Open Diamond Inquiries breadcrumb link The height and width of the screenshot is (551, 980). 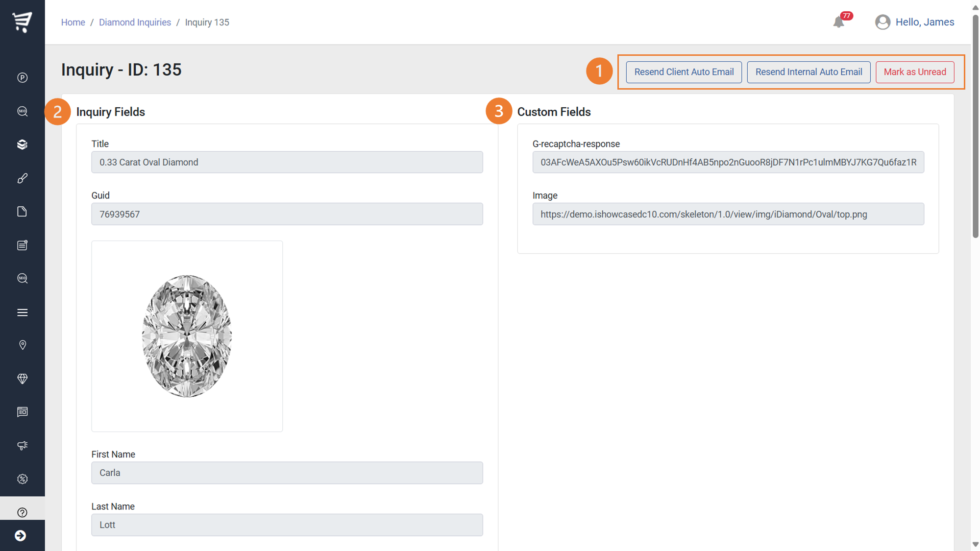pos(135,22)
